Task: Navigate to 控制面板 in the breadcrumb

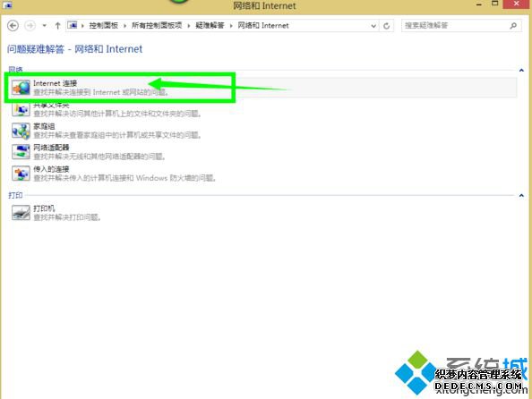Action: point(104,25)
